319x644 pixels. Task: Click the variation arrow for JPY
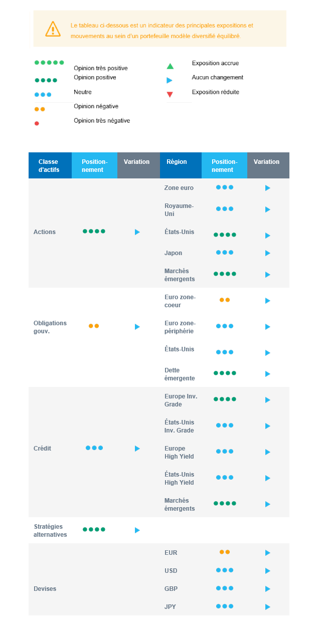click(268, 607)
